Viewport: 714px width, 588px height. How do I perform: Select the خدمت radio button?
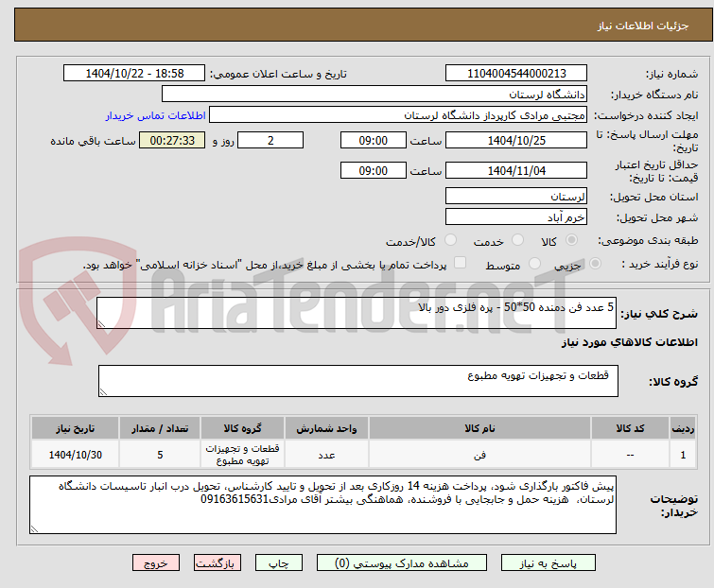coord(517,240)
